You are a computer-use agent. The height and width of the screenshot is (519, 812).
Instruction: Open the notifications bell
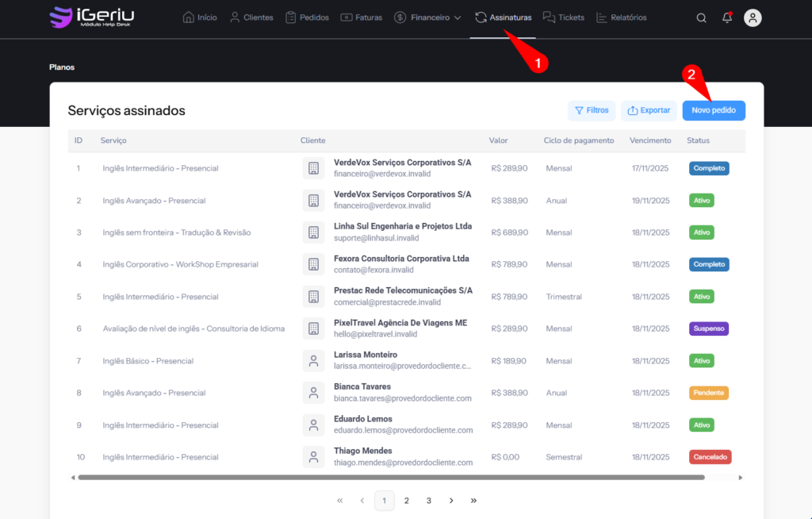726,18
